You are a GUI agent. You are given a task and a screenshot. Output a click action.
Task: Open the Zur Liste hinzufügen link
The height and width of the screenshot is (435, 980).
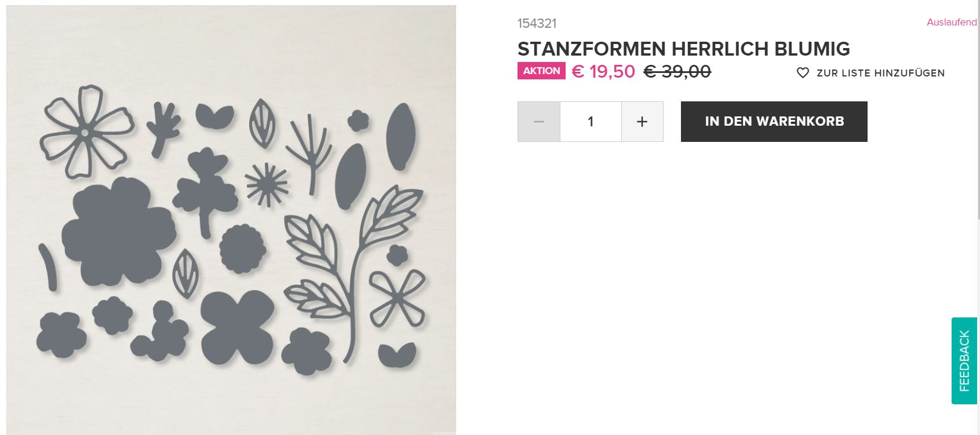[x=880, y=73]
